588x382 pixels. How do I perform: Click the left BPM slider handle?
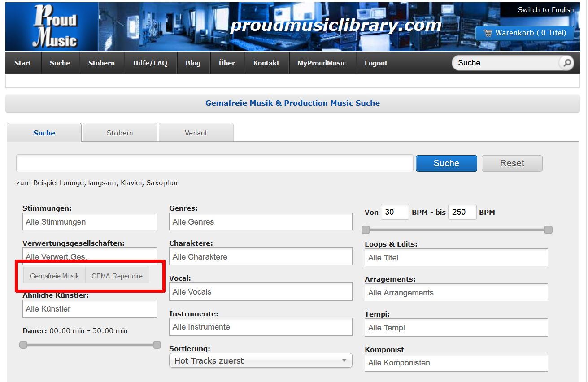pos(366,230)
